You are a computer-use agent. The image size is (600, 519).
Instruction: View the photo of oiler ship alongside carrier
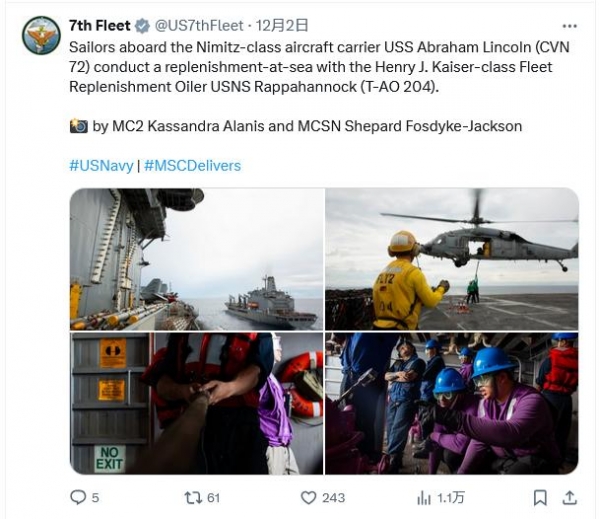(x=197, y=259)
